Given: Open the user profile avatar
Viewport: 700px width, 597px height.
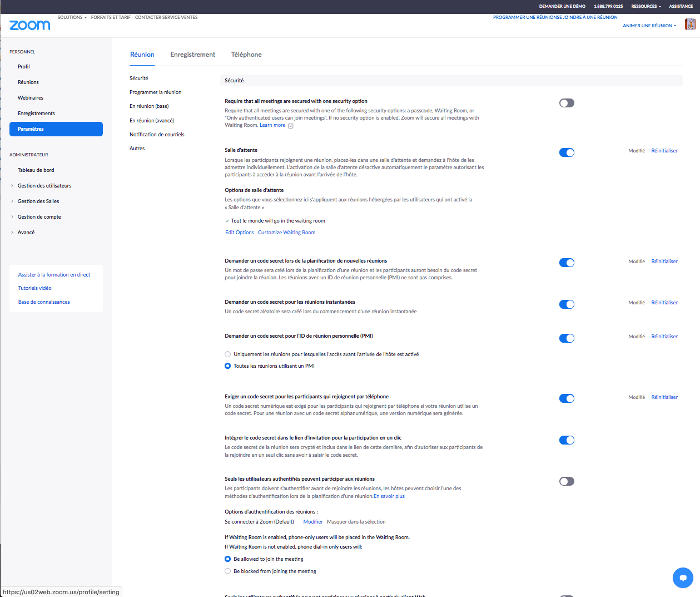Looking at the screenshot, I should pos(689,24).
